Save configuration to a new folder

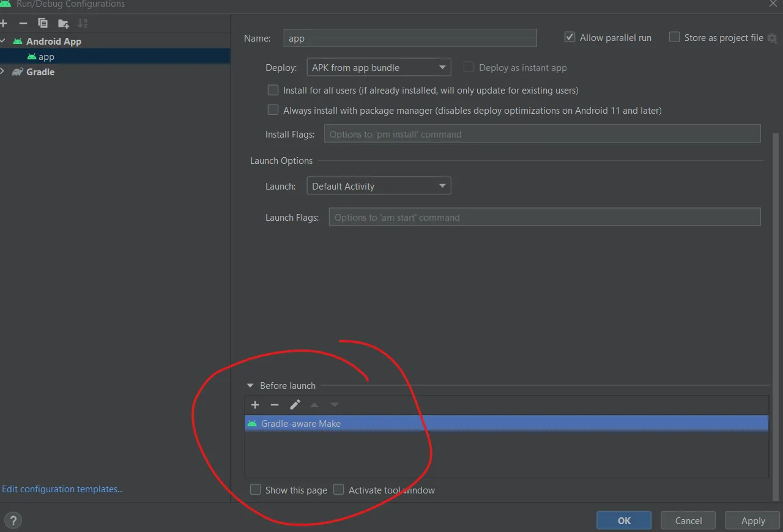click(63, 23)
